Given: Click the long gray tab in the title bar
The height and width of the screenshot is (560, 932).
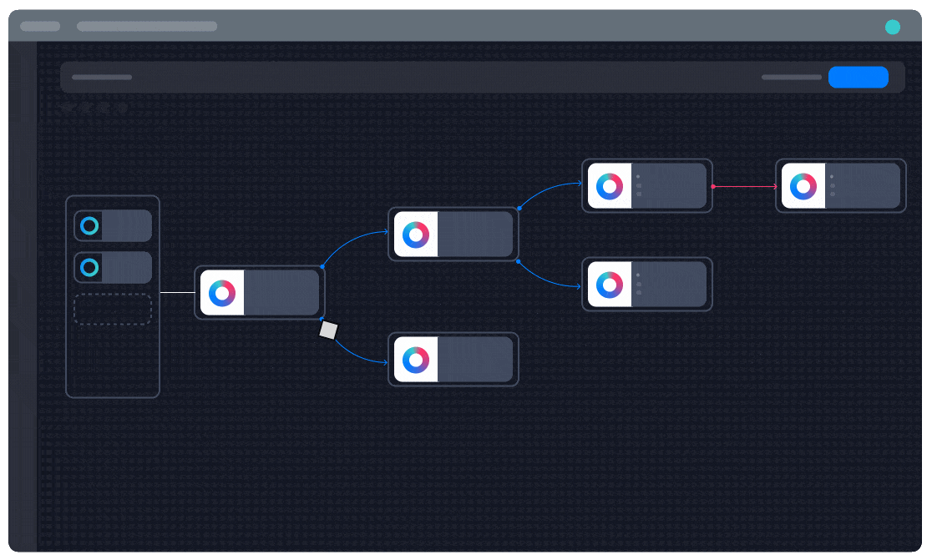Looking at the screenshot, I should (147, 27).
